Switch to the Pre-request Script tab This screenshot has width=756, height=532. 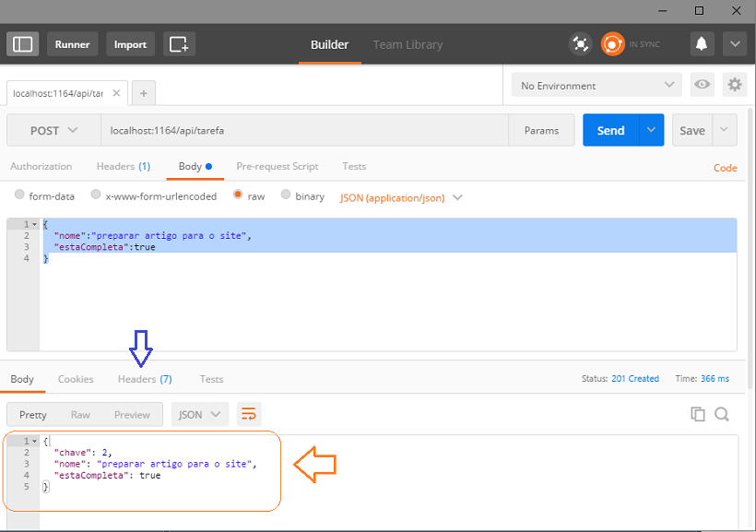277,167
